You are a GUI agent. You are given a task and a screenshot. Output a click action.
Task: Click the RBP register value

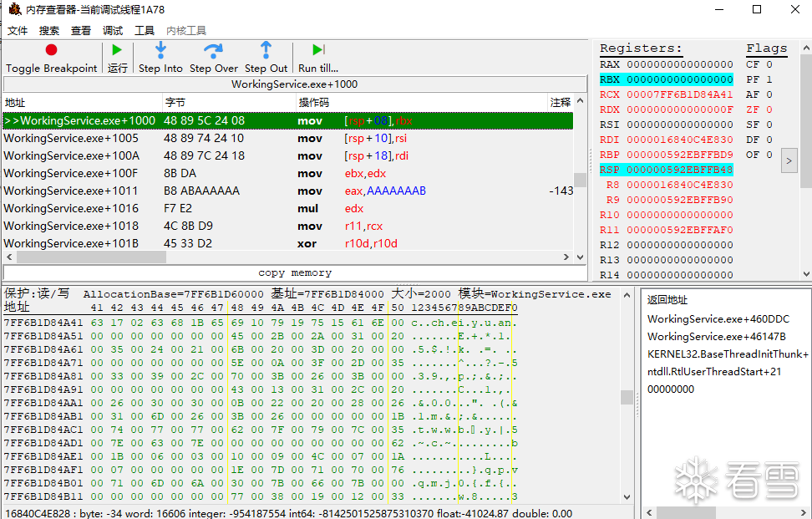point(680,155)
